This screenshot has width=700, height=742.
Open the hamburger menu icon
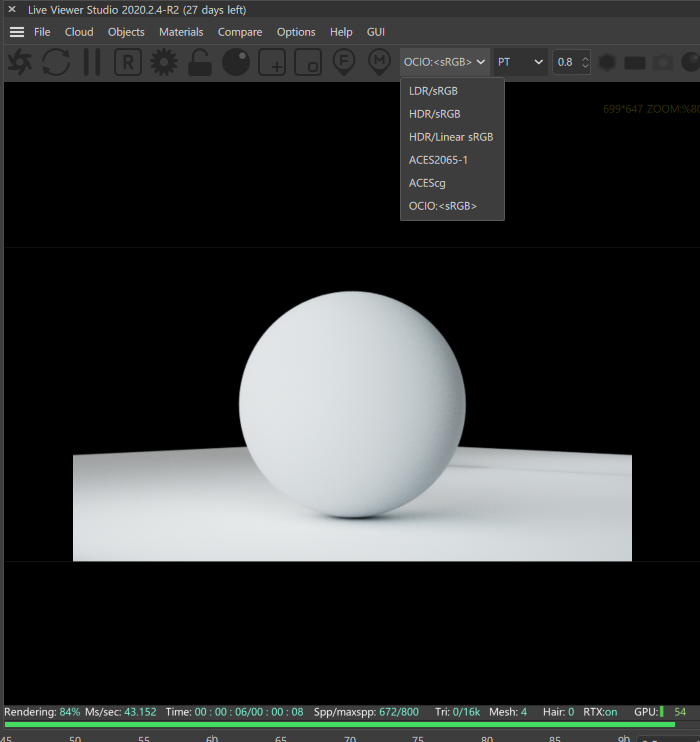click(17, 32)
